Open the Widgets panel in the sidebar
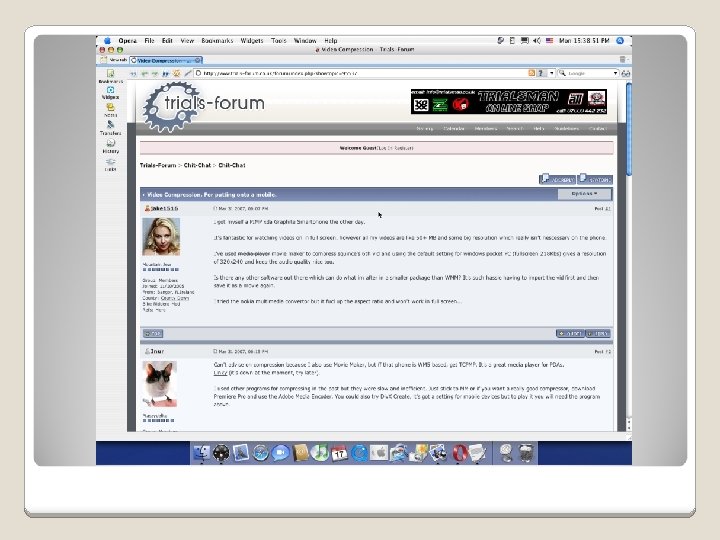Viewport: 720px width, 540px height. [x=110, y=93]
